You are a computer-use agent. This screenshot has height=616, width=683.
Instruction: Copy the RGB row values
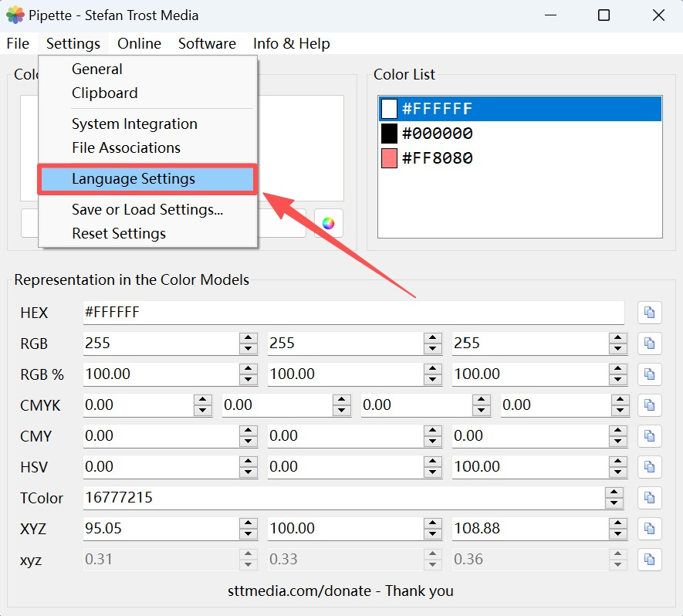(649, 344)
